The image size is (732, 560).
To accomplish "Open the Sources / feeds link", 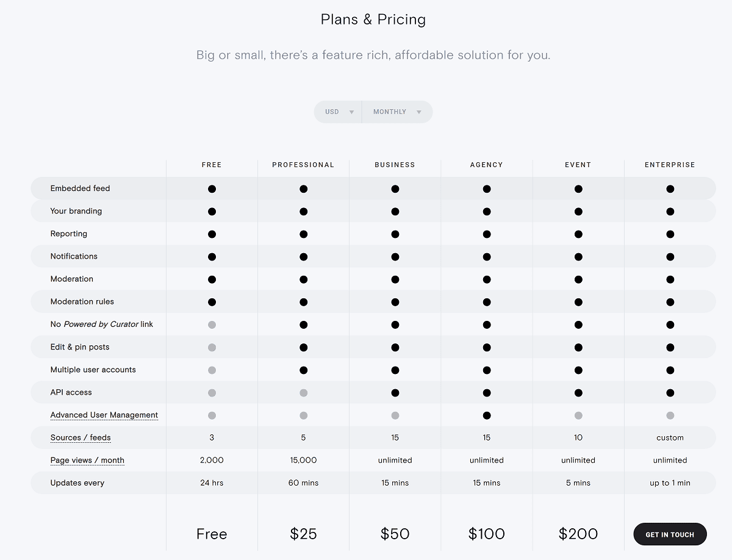I will pyautogui.click(x=80, y=437).
